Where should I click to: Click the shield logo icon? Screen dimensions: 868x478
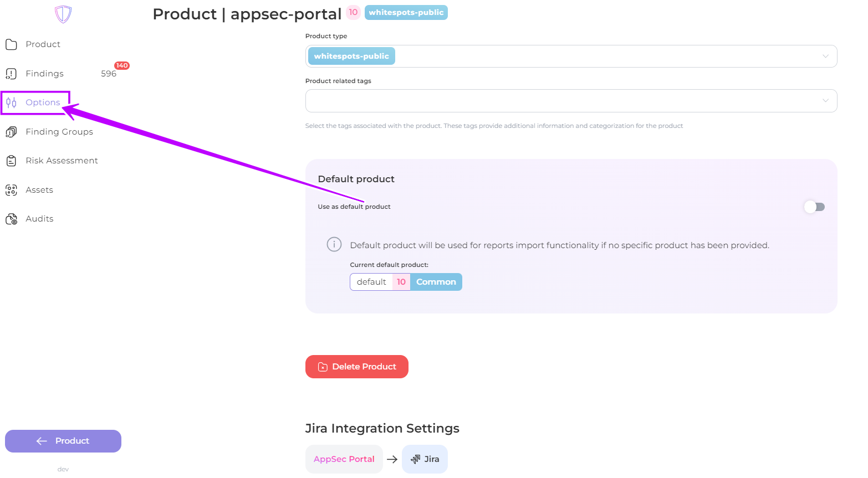coord(63,14)
